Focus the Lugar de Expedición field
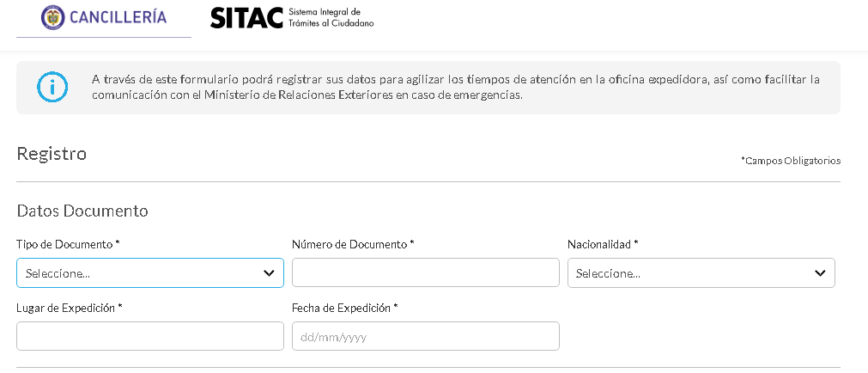868x373 pixels. 150,336
